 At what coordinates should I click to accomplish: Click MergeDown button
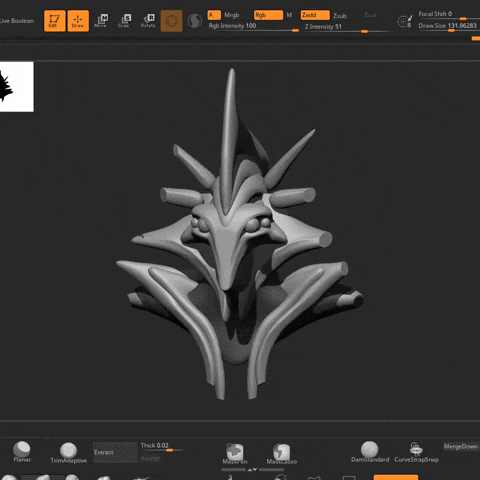click(461, 447)
